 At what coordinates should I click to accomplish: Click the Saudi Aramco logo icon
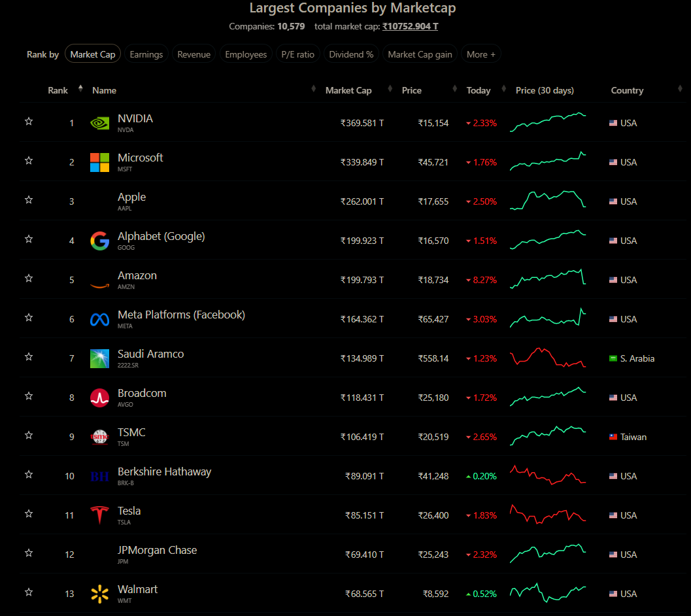pyautogui.click(x=99, y=358)
